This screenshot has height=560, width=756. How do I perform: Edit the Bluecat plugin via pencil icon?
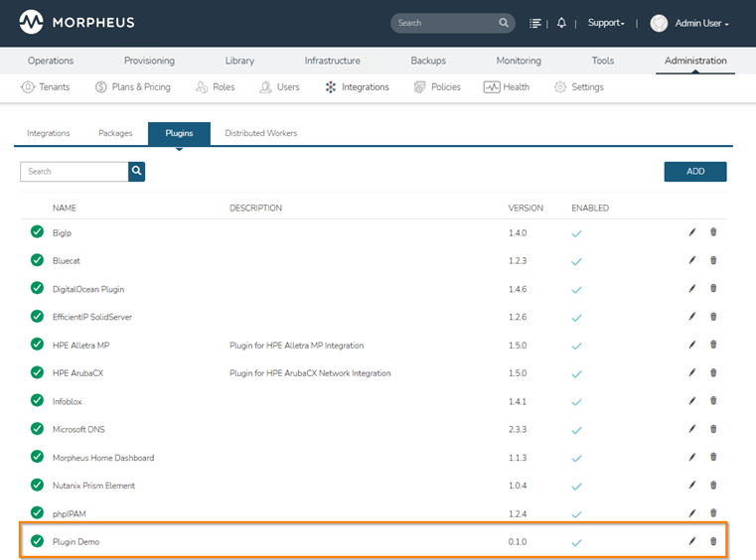691,260
